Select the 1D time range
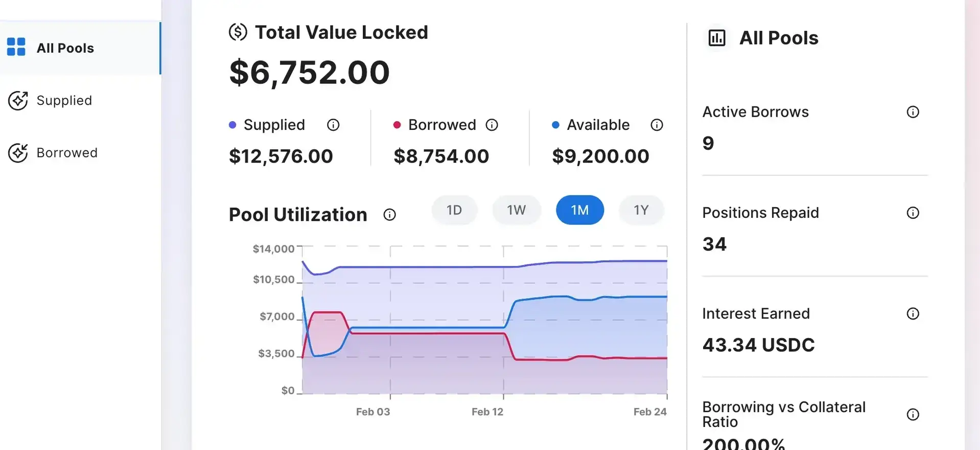The width and height of the screenshot is (980, 450). 454,210
